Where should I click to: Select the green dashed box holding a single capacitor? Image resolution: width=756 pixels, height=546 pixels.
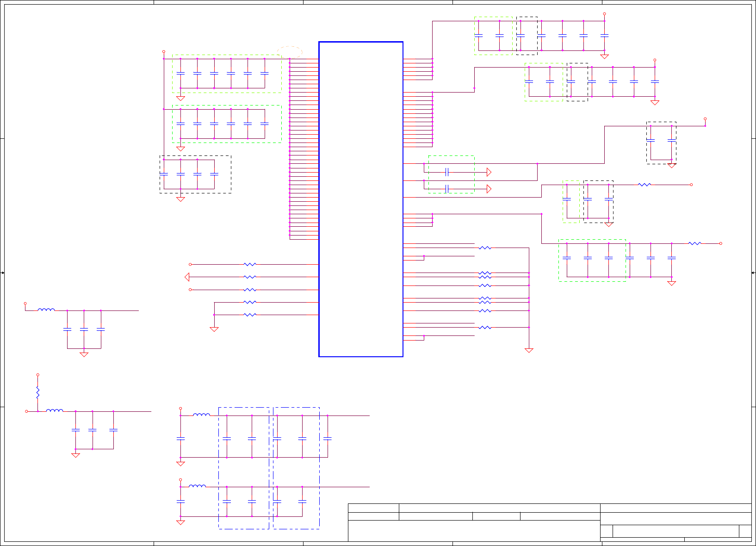[x=571, y=202]
